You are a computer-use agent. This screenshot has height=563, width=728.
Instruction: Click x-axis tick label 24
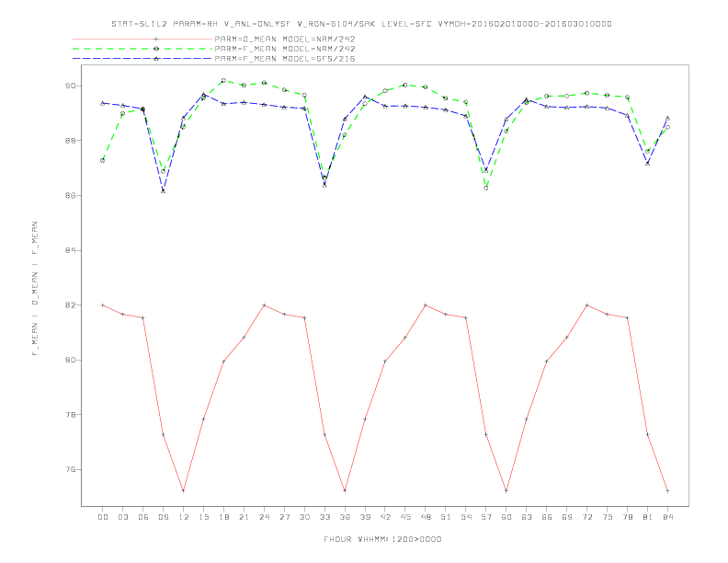[264, 517]
